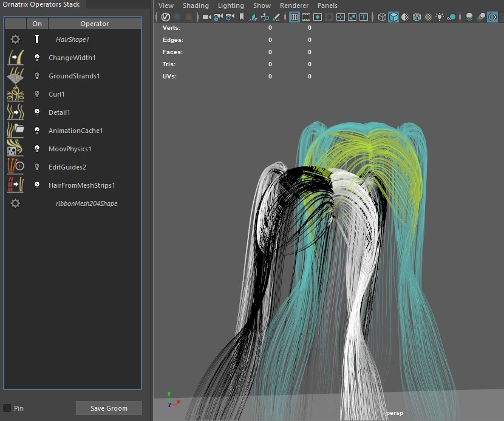
Task: Open the Lighting viewport menu
Action: [231, 5]
